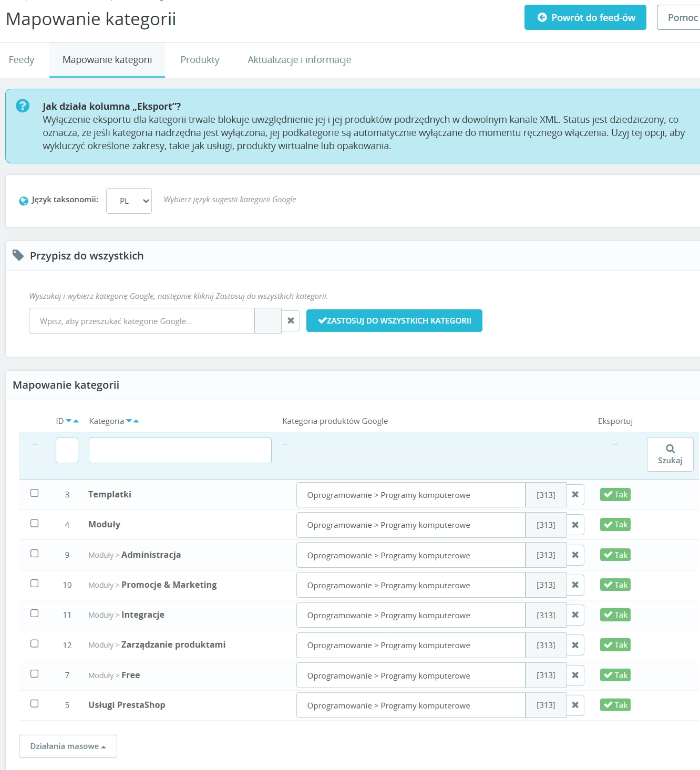Click the Kategoria filter input box
This screenshot has height=770, width=700.
point(180,450)
